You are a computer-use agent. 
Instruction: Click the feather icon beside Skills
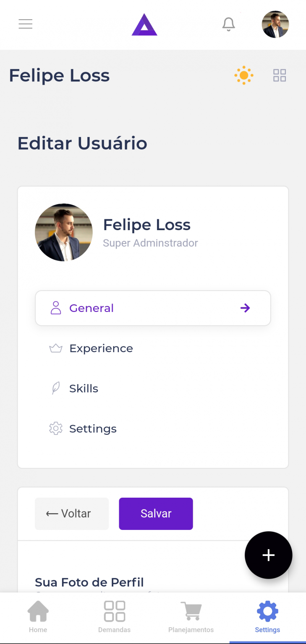pos(56,389)
